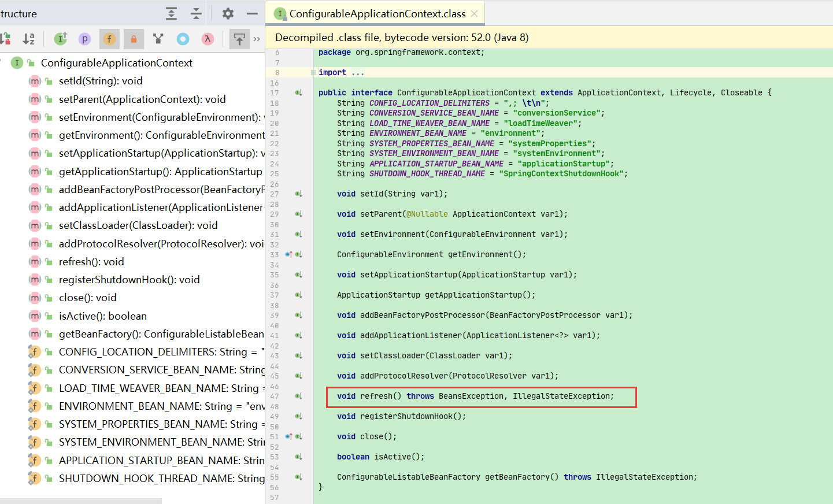
Task: Click BeansException in refresh() declaration
Action: pyautogui.click(x=471, y=396)
